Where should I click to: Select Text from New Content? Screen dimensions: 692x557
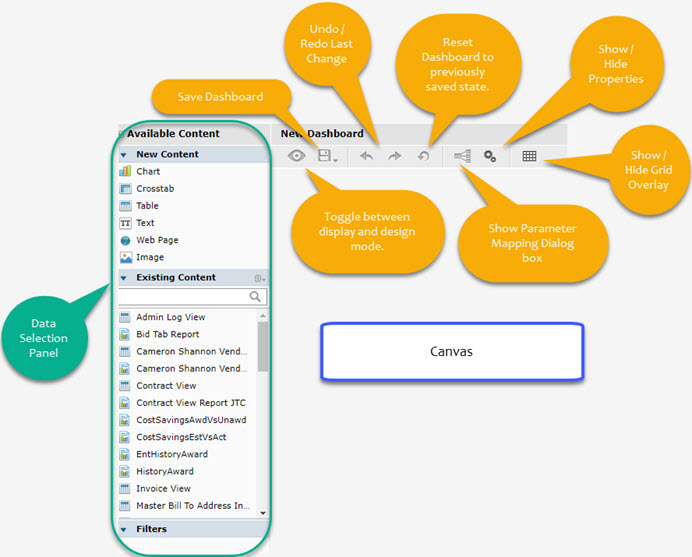[145, 223]
